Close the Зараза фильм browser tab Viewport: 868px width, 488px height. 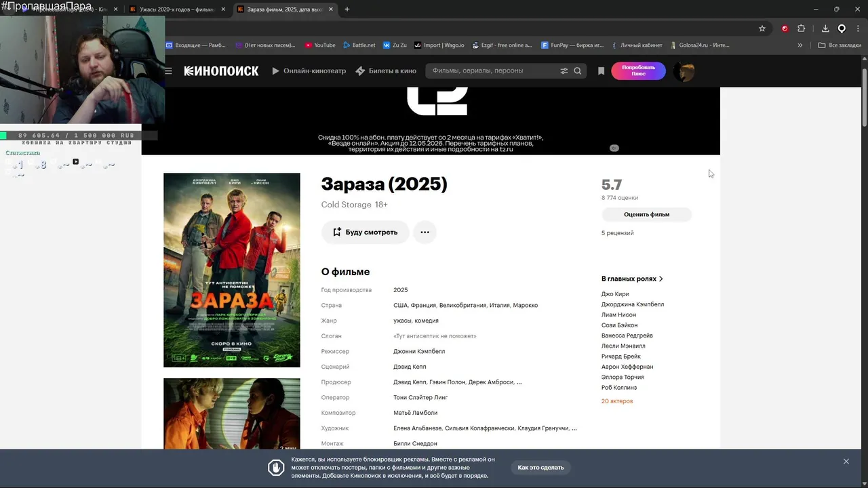331,9
